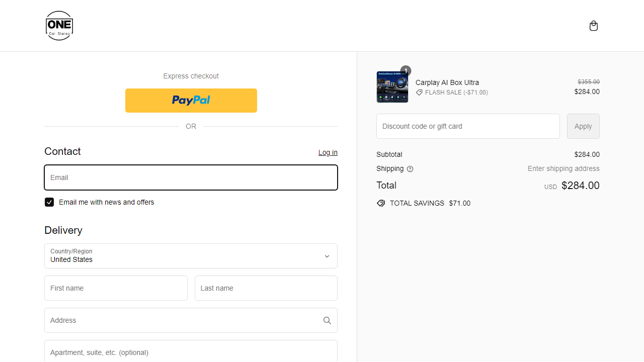Click the TOTAL SAVINGS tag icon

[x=381, y=203]
